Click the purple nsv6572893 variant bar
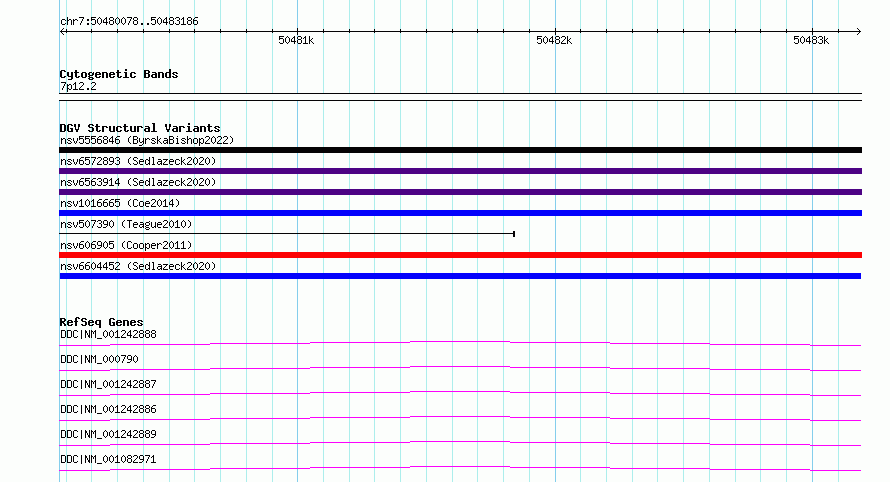 pos(460,171)
